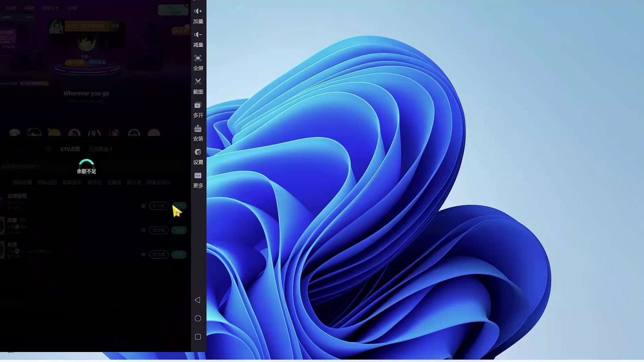
Task: Favorite the song 光亮 with star
Action: [143, 255]
